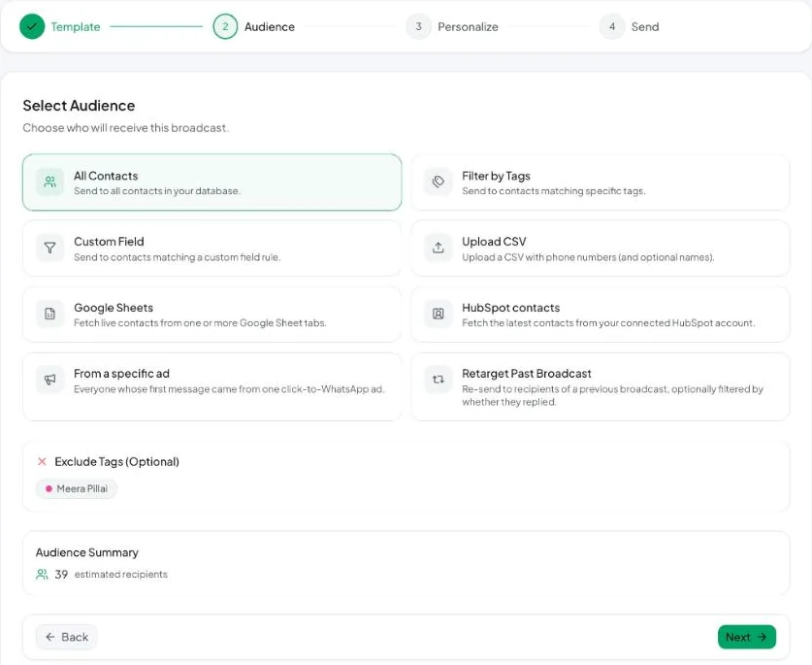Click the All Contacts people icon
Image resolution: width=812 pixels, height=665 pixels.
[x=49, y=182]
